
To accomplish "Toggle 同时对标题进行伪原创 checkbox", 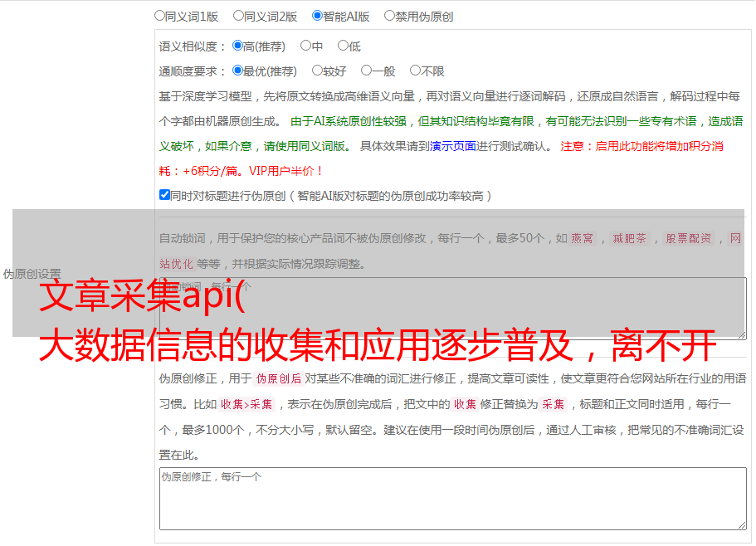I will (164, 195).
